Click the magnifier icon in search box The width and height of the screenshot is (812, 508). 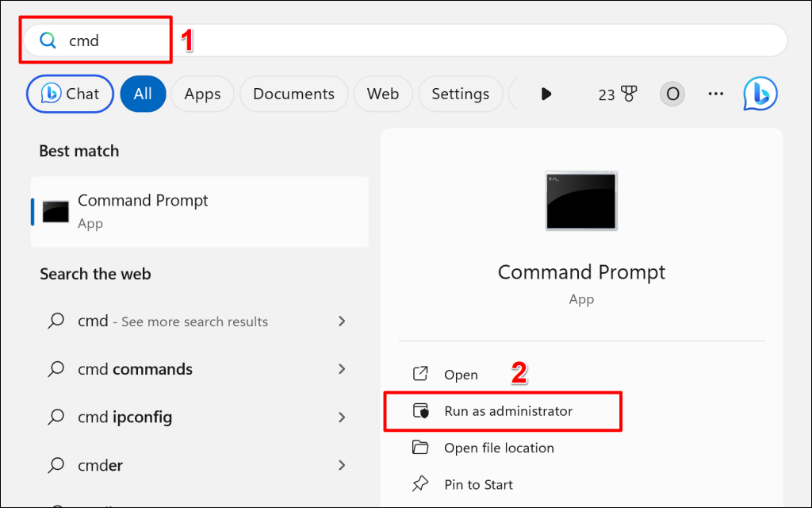[x=48, y=40]
